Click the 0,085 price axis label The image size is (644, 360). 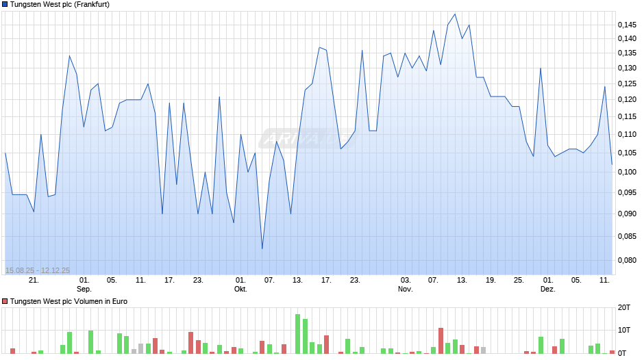pos(627,236)
